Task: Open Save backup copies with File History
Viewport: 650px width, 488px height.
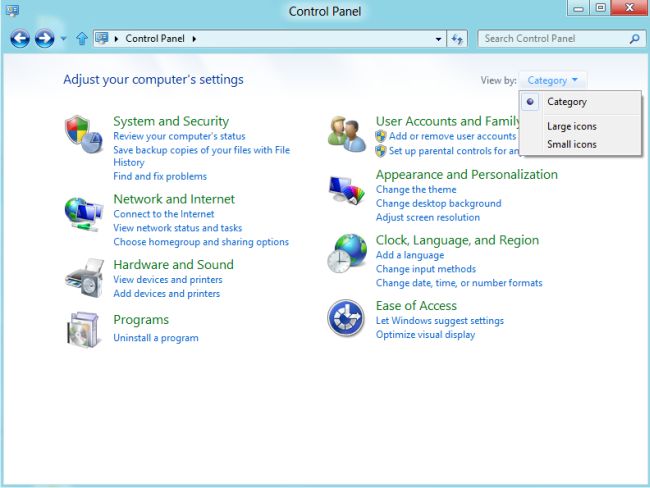Action: [x=201, y=156]
